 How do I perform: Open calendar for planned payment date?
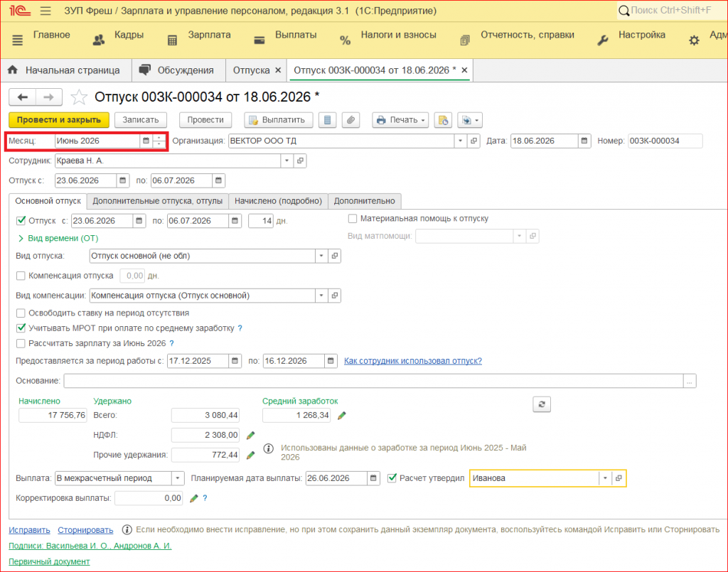click(x=373, y=478)
